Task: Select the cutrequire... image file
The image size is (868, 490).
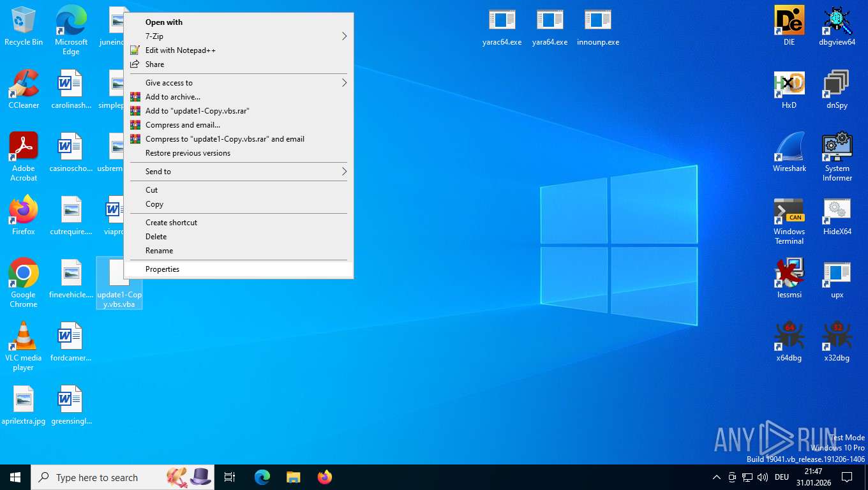Action: coord(71,216)
